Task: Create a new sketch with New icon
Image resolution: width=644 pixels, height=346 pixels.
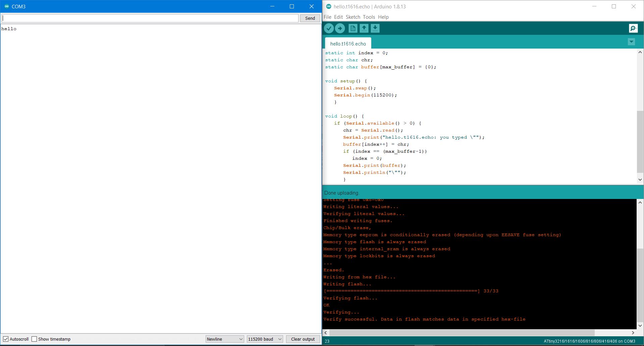Action: [353, 28]
